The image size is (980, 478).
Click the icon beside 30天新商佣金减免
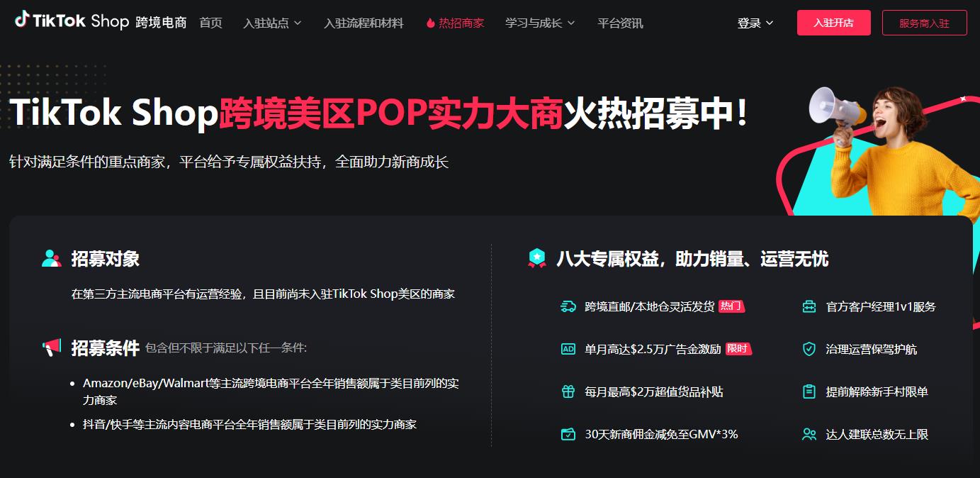[568, 434]
